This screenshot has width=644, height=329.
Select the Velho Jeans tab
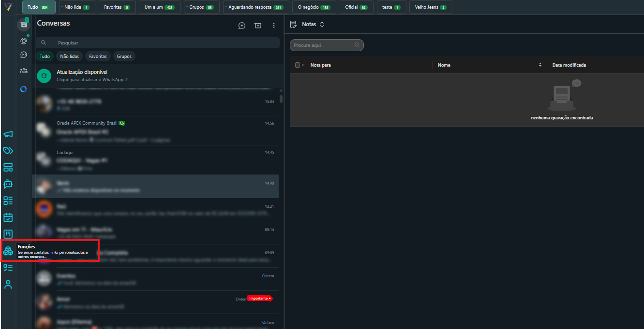click(x=430, y=7)
